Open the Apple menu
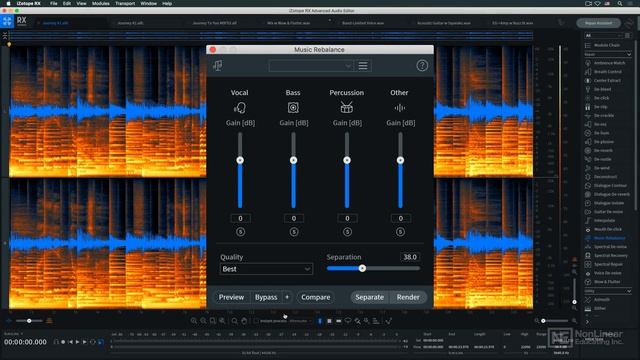This screenshot has width=640, height=360. tap(8, 3)
